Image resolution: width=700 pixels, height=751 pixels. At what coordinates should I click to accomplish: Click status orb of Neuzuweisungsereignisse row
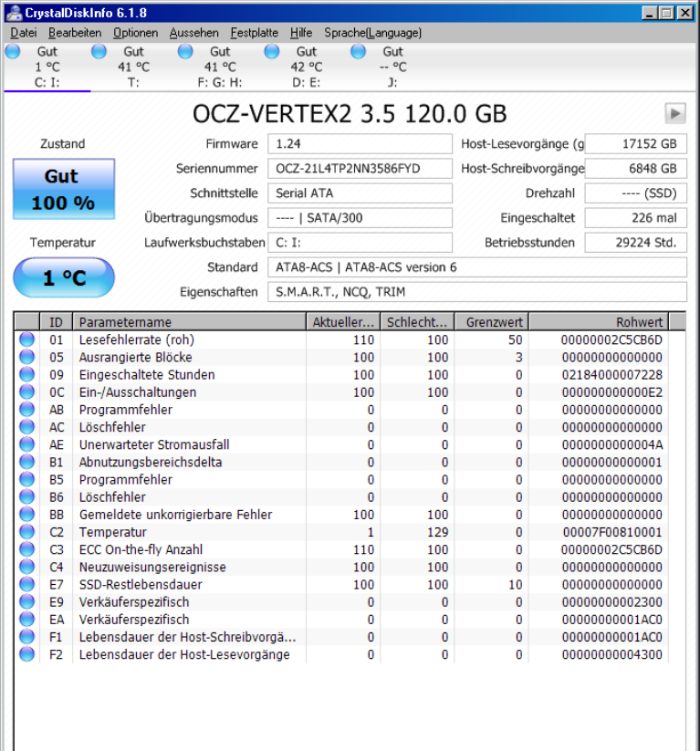26,567
